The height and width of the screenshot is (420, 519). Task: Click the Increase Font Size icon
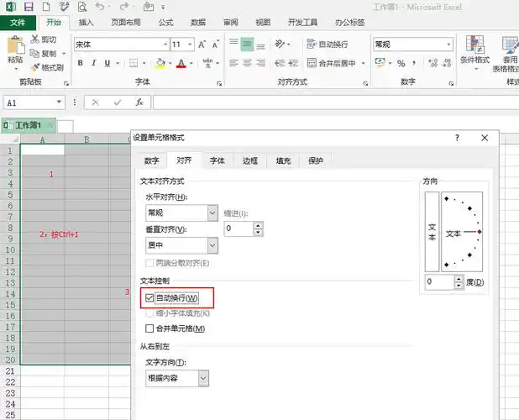pos(202,45)
